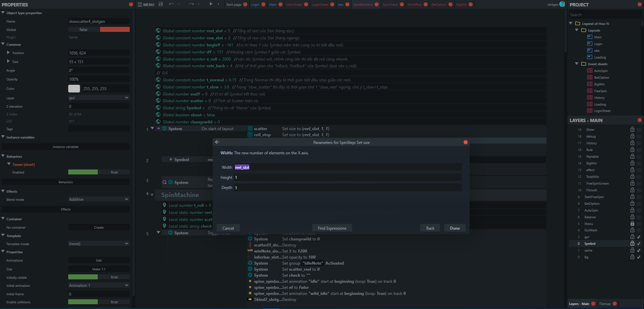Image resolution: width=644 pixels, height=309 pixels.
Task: Click the animations Edit button
Action: coord(99,261)
